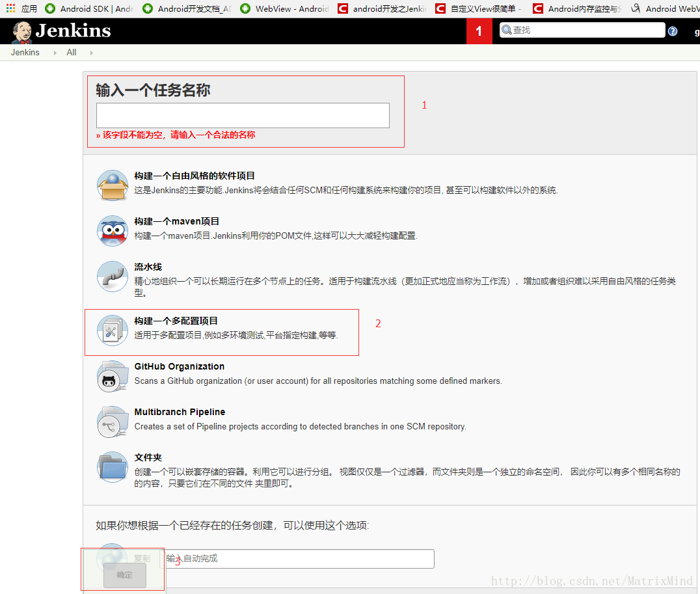Choose GitHub Organization project type
Screen dimensions: 700x594
pyautogui.click(x=180, y=366)
